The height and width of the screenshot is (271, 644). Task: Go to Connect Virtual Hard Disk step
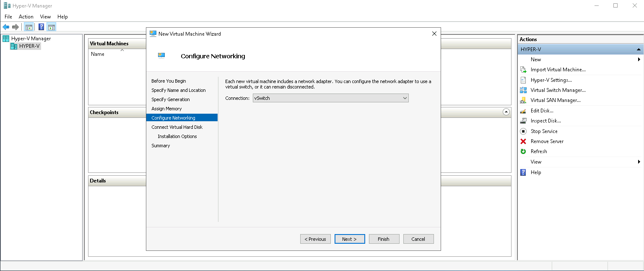[177, 127]
